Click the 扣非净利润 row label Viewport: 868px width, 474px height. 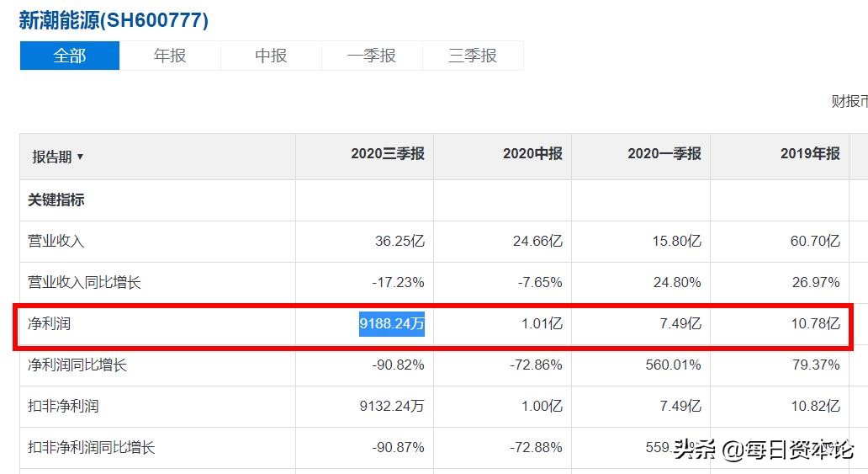tap(63, 407)
